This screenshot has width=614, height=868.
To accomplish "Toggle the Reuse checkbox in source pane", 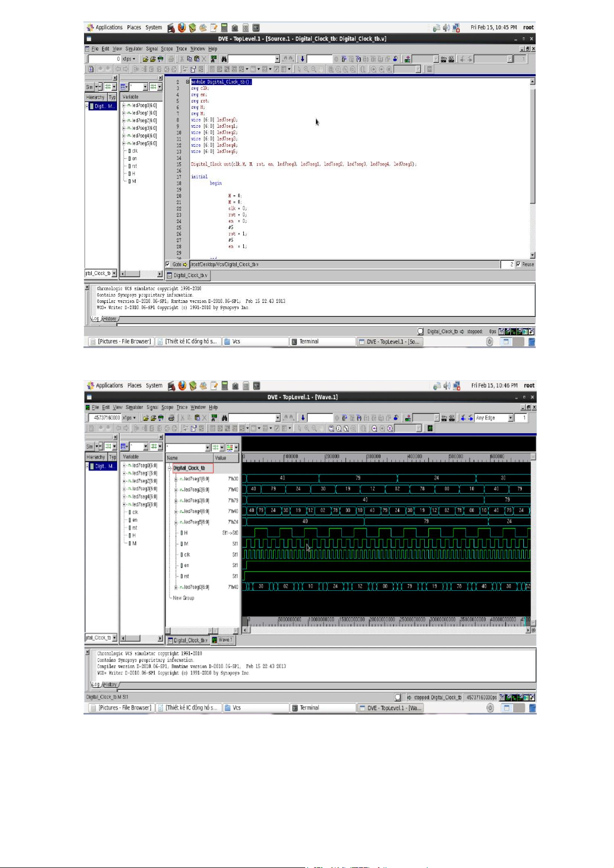I will pyautogui.click(x=519, y=264).
